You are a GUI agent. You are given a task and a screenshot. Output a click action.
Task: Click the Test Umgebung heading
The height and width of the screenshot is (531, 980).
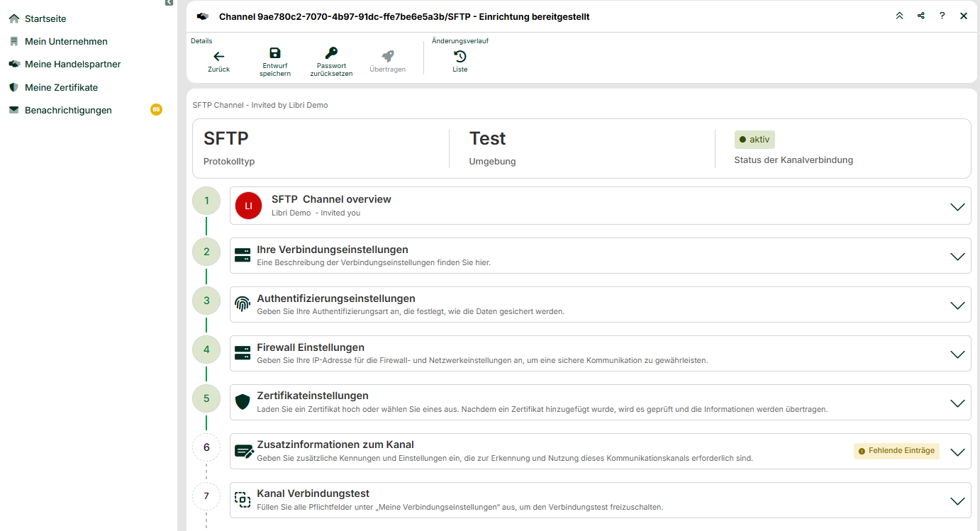(487, 138)
